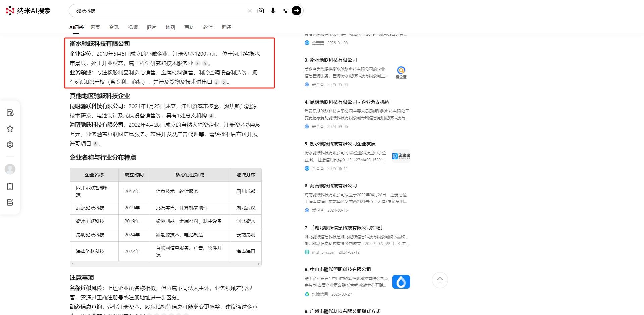Click heading 其他地区驰跃科技企业

point(100,96)
